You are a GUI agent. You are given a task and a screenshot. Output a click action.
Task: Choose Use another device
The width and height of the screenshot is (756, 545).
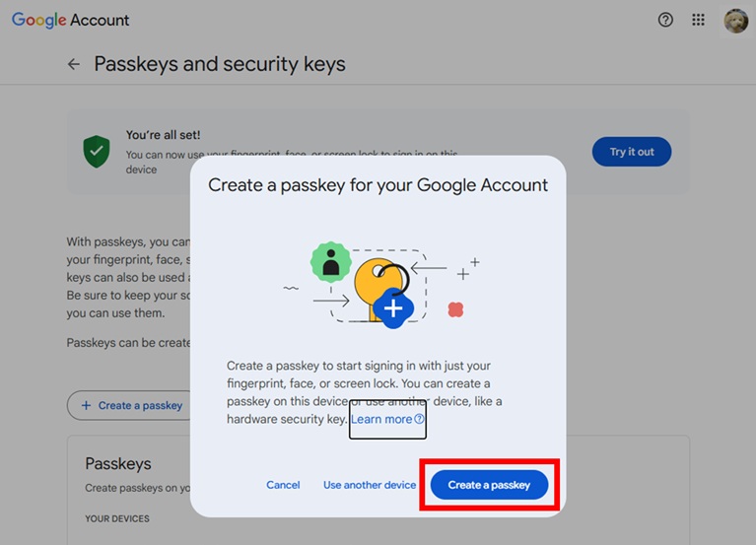coord(370,485)
